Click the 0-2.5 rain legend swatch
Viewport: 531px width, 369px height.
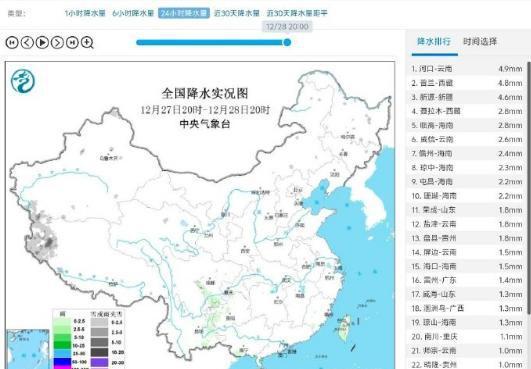pos(62,321)
